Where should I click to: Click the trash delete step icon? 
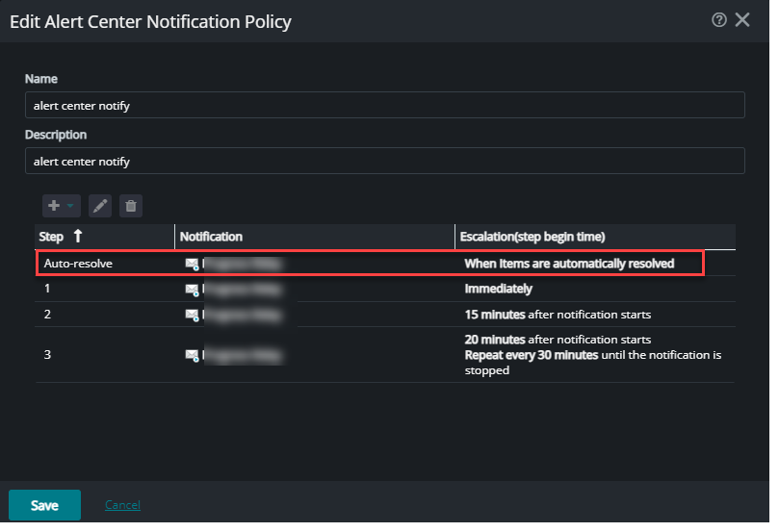point(131,206)
